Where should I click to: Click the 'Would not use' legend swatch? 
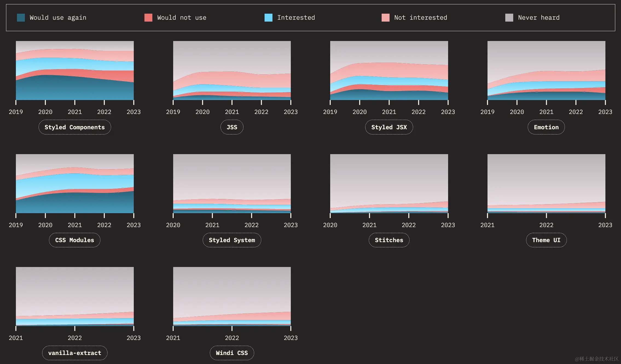(148, 18)
